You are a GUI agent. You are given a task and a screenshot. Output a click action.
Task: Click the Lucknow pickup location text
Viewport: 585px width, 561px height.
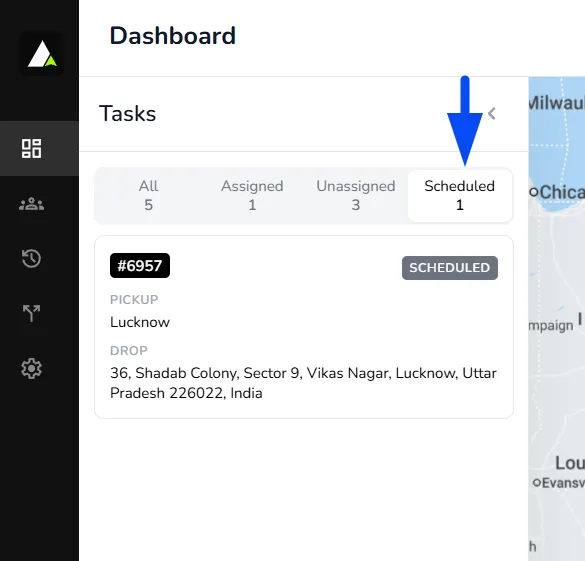tap(140, 322)
